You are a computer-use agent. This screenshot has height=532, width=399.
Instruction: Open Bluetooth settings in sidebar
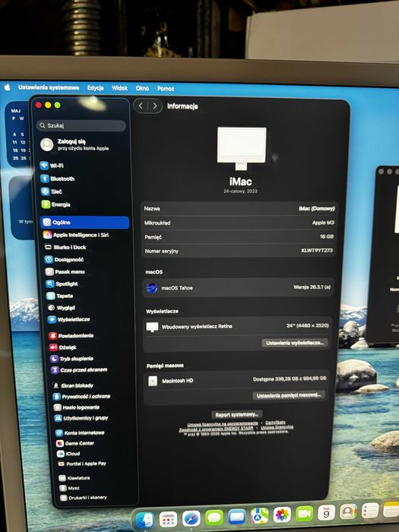[58, 179]
